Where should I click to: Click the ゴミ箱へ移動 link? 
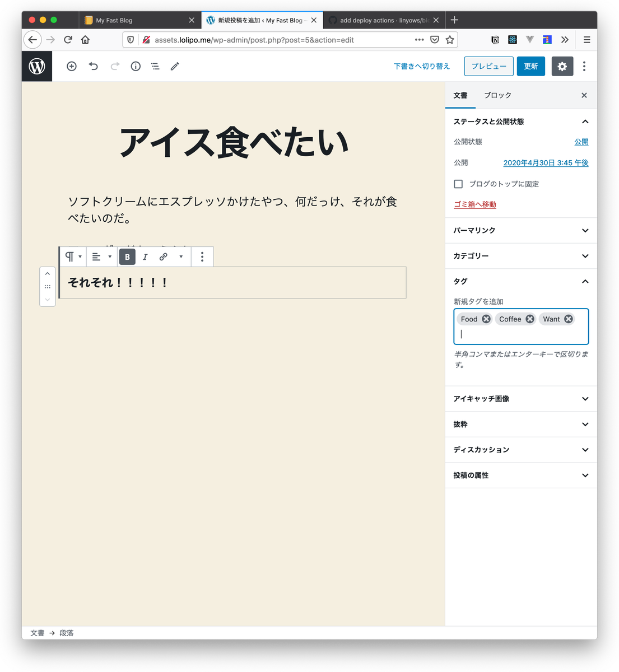click(474, 204)
